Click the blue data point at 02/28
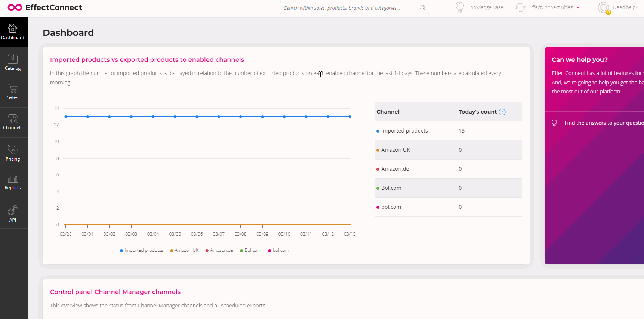The height and width of the screenshot is (319, 644). (x=66, y=117)
